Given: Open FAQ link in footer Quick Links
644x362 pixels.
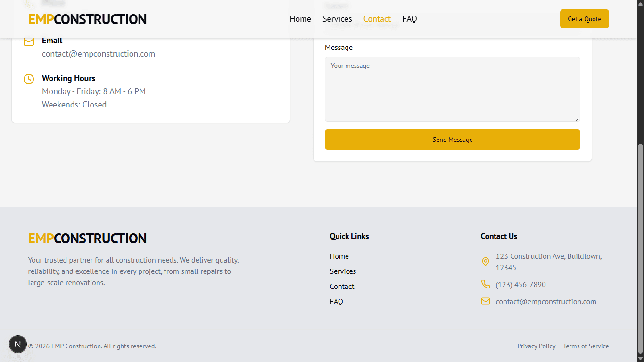Looking at the screenshot, I should click(x=337, y=302).
